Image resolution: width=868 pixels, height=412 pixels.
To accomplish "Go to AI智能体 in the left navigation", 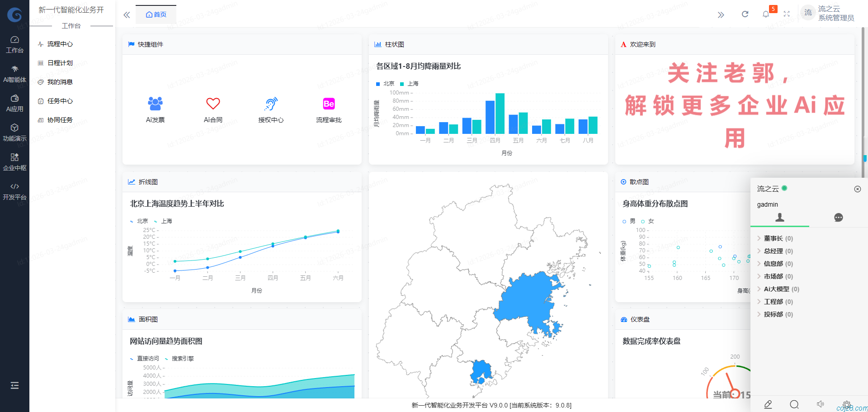I will (14, 74).
